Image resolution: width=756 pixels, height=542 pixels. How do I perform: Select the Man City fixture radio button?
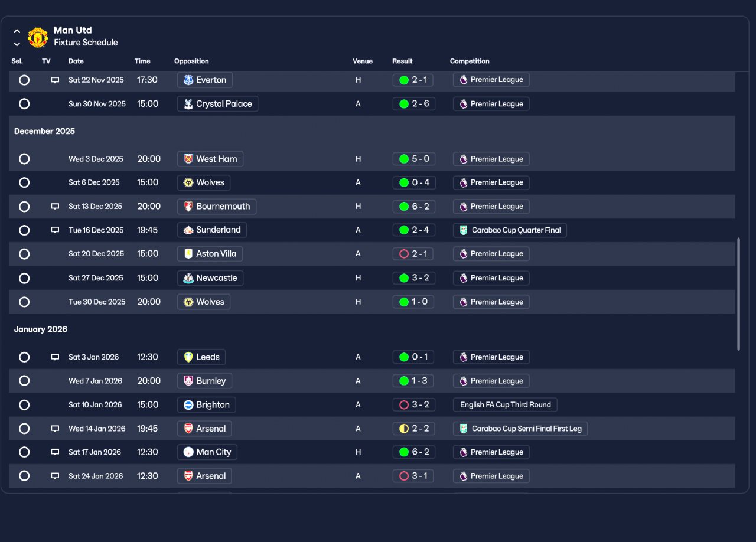point(24,452)
